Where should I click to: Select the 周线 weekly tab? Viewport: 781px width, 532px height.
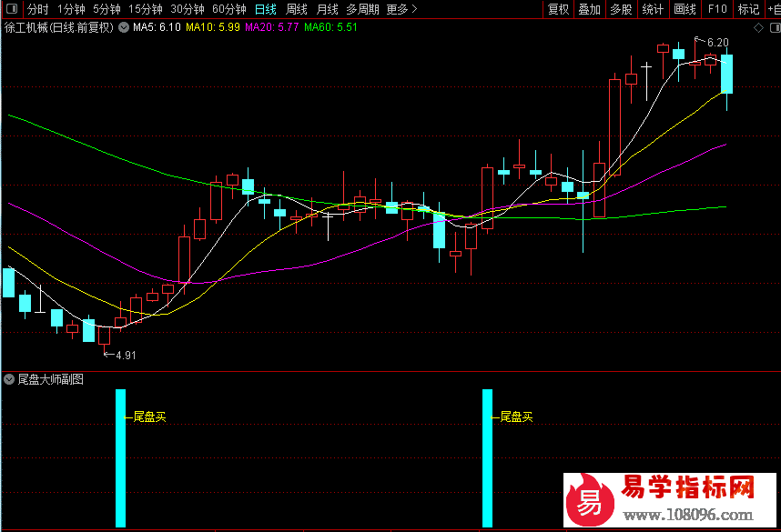click(297, 9)
